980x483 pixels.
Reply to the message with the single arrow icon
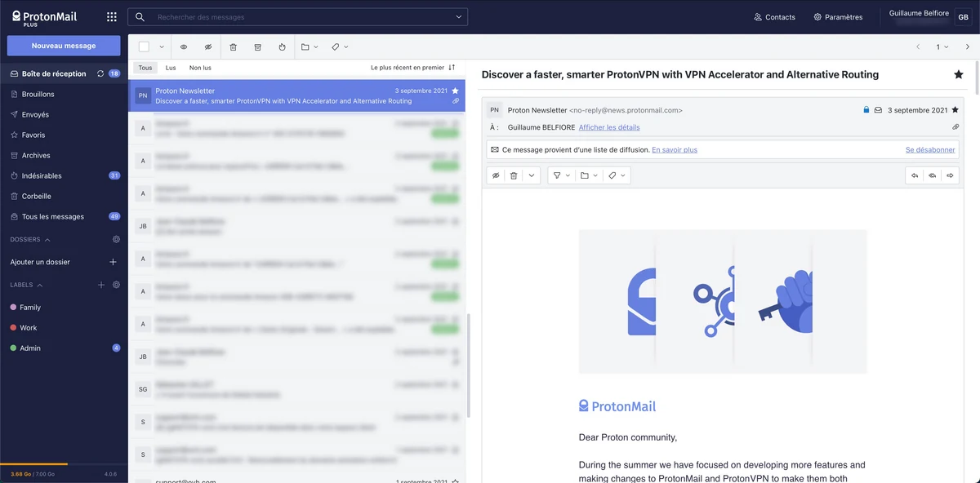tap(915, 175)
